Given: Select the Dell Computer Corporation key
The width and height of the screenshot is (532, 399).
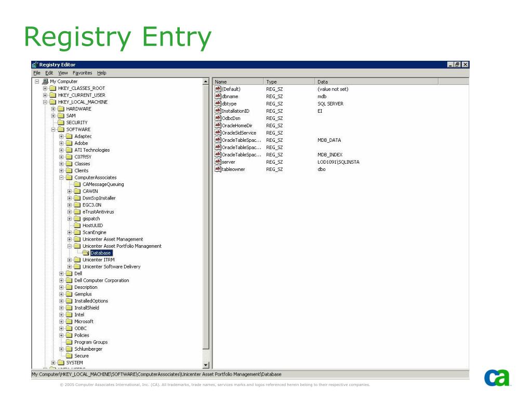Looking at the screenshot, I should coord(101,281).
